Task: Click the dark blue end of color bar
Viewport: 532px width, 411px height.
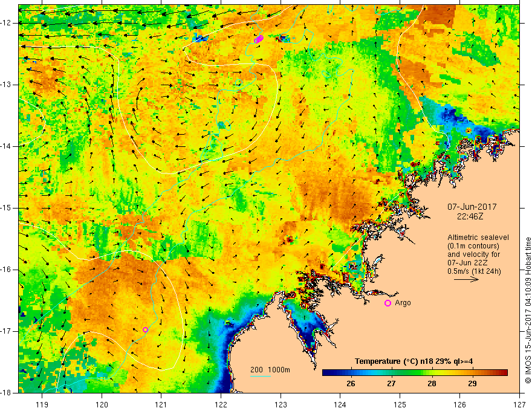Action: [x=326, y=373]
